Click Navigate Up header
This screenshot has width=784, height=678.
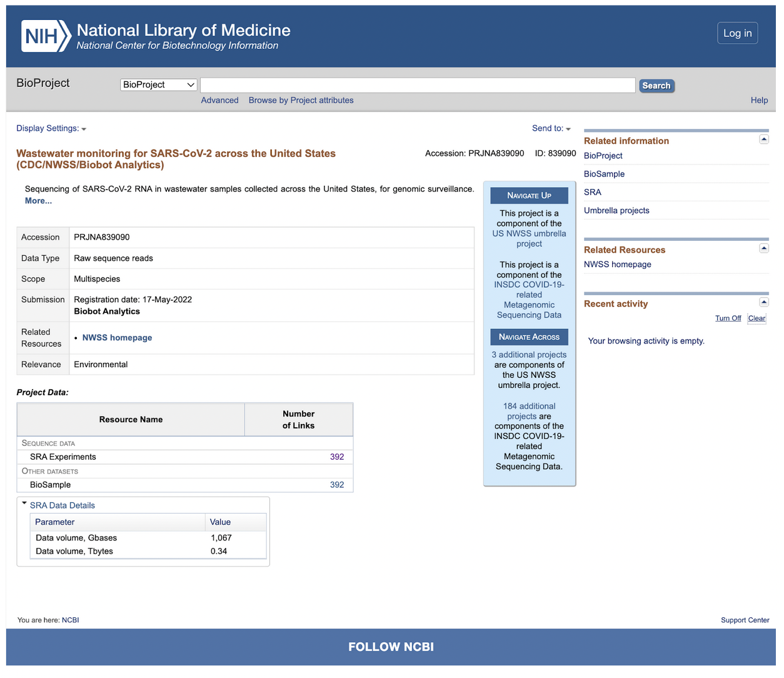tap(529, 196)
